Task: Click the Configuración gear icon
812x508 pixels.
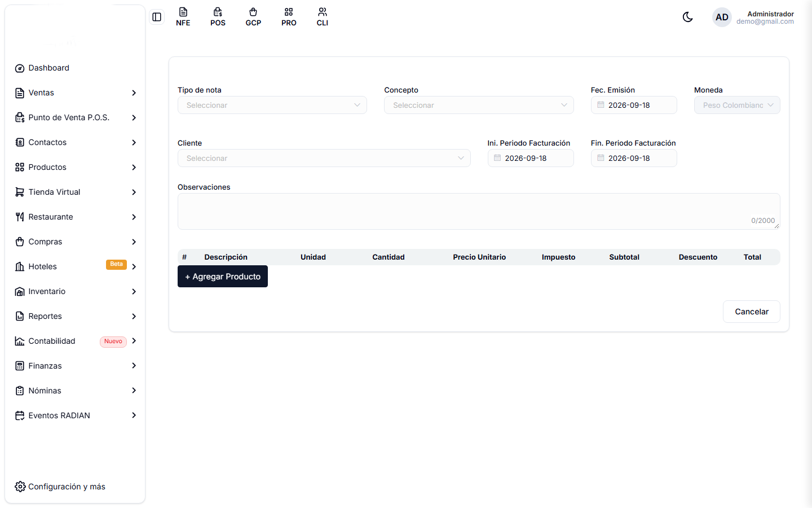Action: tap(20, 487)
